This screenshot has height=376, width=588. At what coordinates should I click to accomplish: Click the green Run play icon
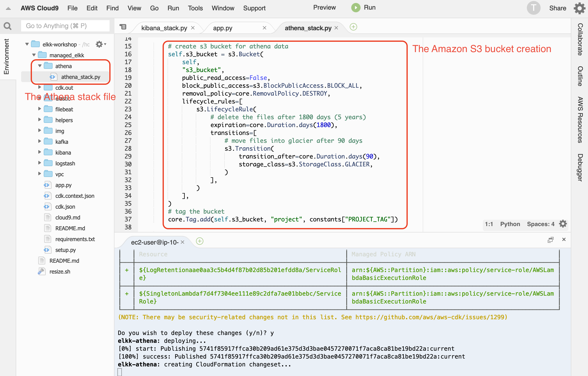356,8
